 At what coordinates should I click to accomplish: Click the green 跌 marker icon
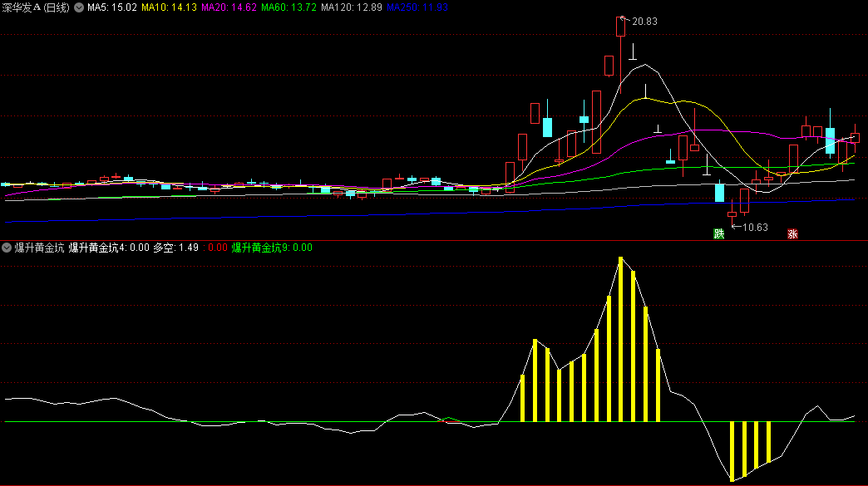718,234
